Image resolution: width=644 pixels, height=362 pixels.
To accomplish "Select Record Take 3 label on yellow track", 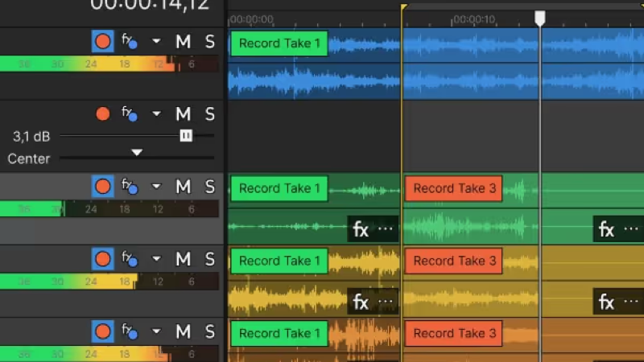I will [453, 261].
